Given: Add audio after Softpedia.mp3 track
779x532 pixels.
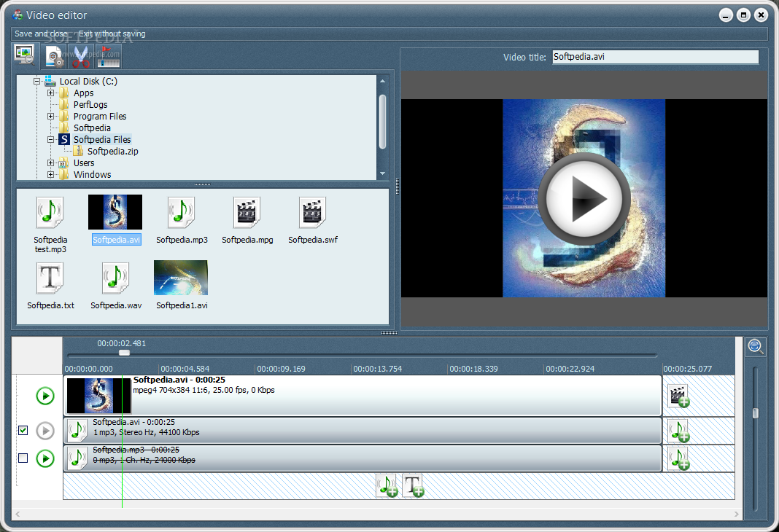Looking at the screenshot, I should [678, 458].
